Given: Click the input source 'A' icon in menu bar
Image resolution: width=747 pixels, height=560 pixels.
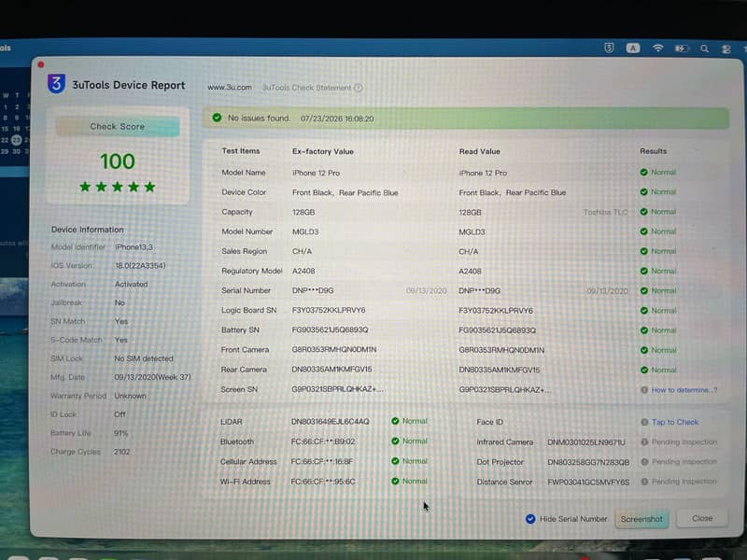Looking at the screenshot, I should (633, 49).
